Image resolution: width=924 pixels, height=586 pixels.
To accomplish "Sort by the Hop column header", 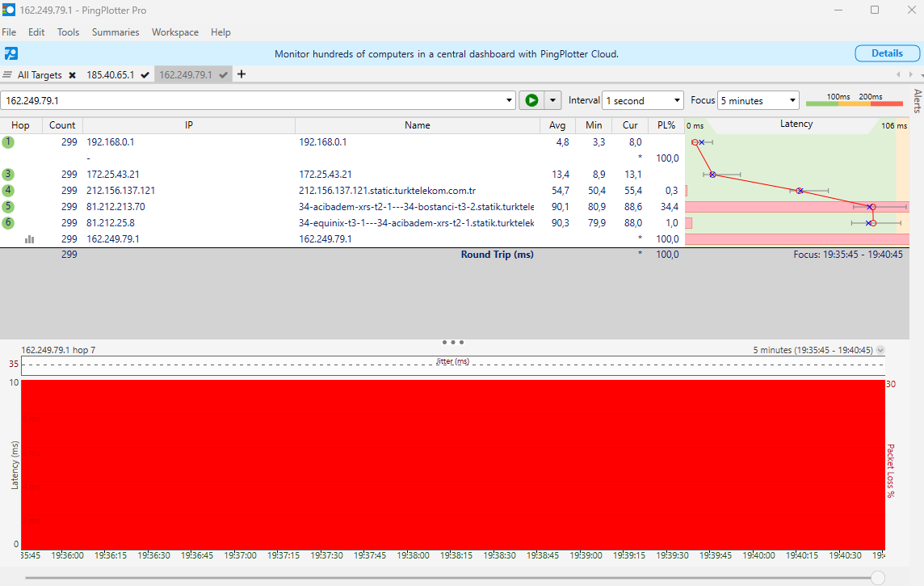I will coord(21,125).
